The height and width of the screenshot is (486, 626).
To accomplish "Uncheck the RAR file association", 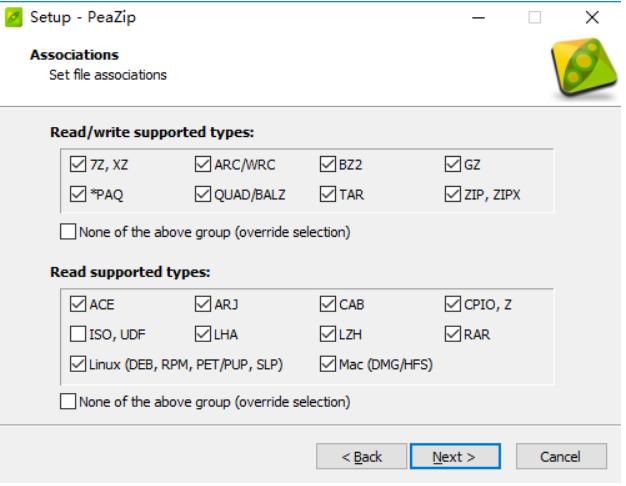I will click(452, 334).
